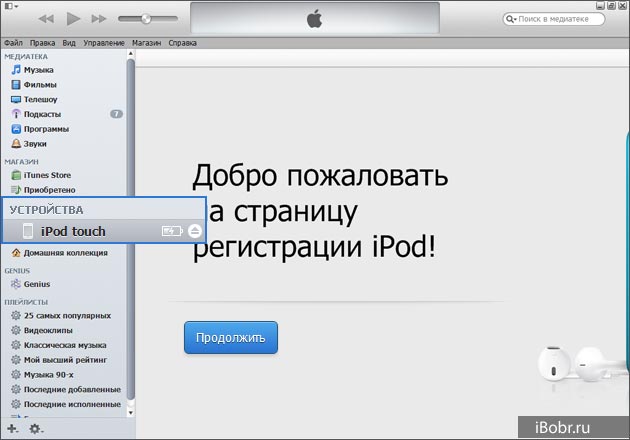Open the Домашняя коллекция house icon
This screenshot has width=630, height=440.
tap(16, 253)
